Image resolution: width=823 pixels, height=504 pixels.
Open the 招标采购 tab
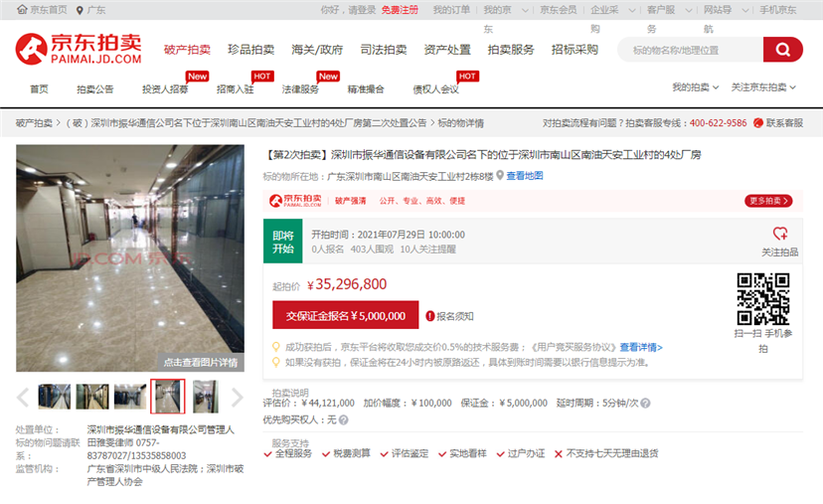[x=575, y=50]
